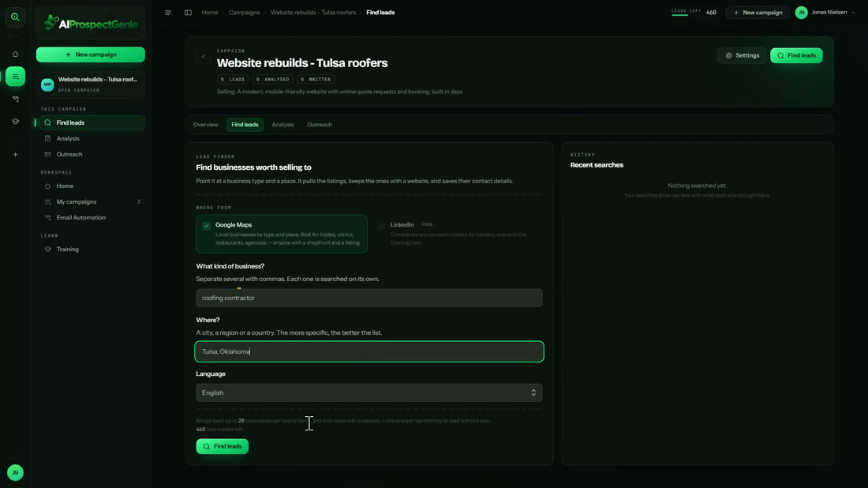Select the highlighted campaigns list icon in the left rail
Screen dimensions: 868x488
15,77
